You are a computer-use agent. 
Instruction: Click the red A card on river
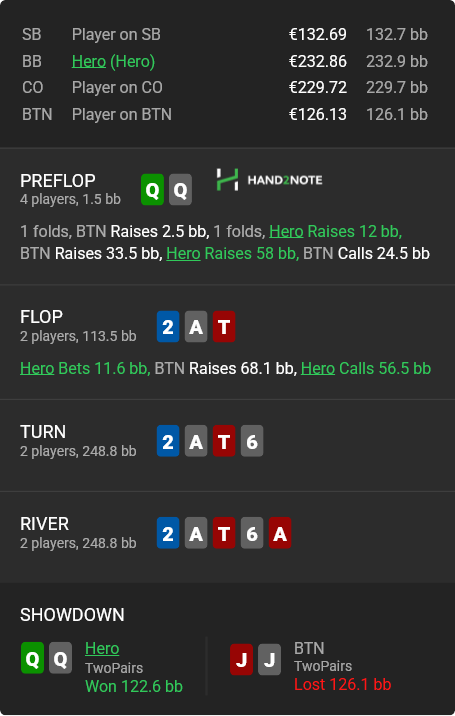(280, 533)
